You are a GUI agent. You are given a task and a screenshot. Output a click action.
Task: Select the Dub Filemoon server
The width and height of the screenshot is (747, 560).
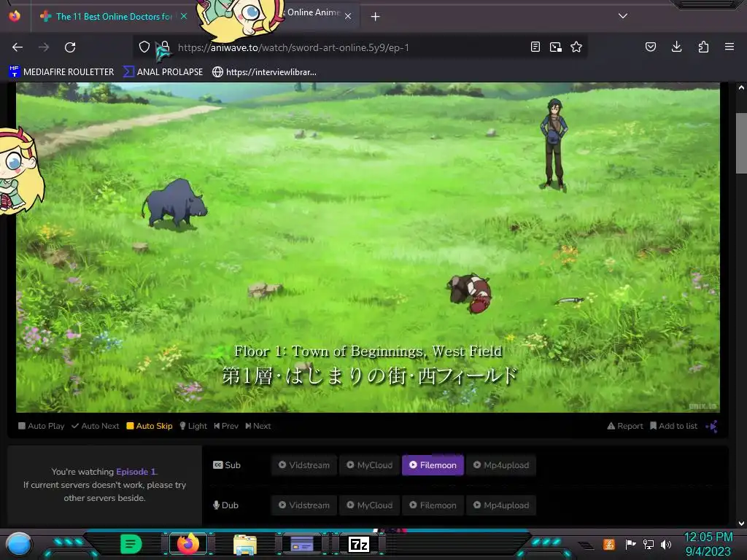point(433,505)
